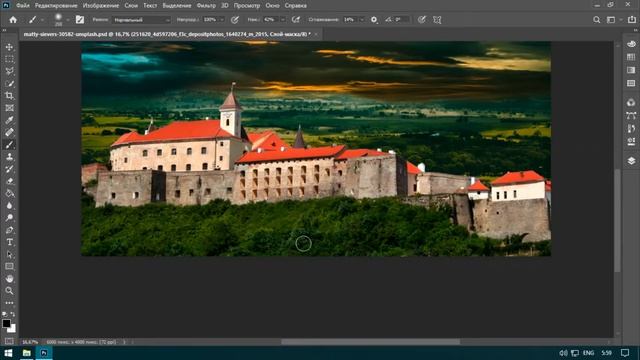Select the Rectangular Marquee tool
Viewport: 640px width, 360px height.
(9, 59)
